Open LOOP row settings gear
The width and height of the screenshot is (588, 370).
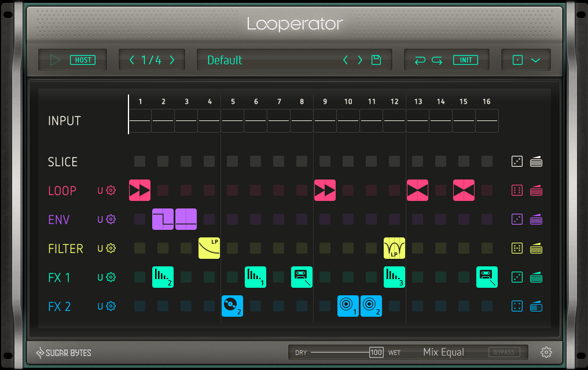[111, 191]
